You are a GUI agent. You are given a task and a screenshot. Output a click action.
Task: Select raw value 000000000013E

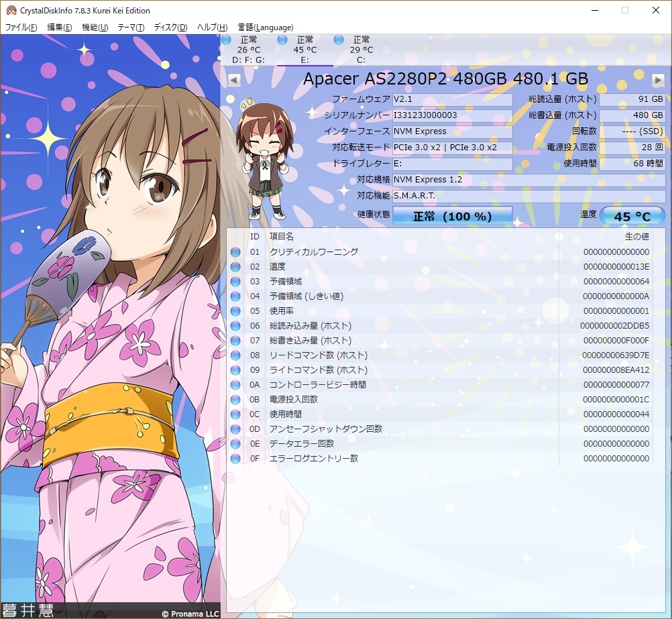616,267
